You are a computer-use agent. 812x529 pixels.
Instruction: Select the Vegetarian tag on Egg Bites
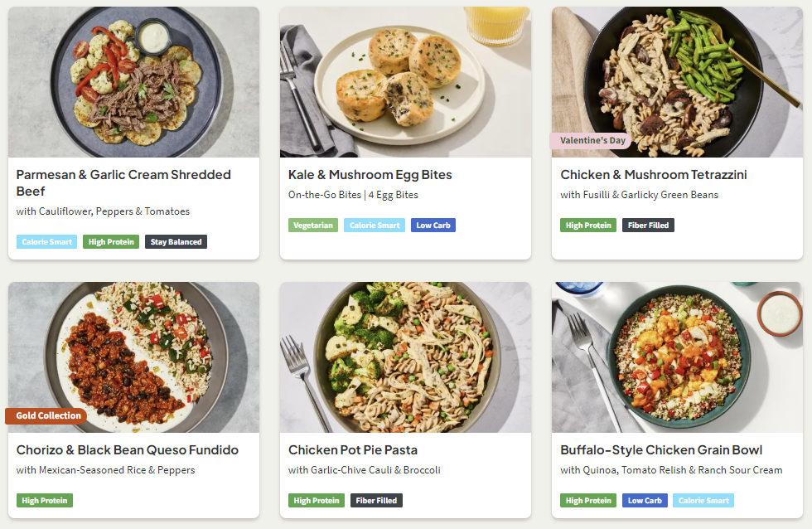click(x=312, y=226)
